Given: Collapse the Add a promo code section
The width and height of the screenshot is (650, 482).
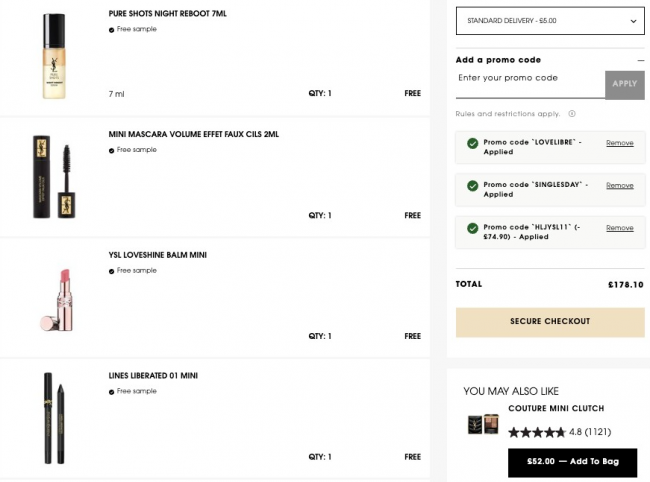Looking at the screenshot, I should (x=640, y=60).
